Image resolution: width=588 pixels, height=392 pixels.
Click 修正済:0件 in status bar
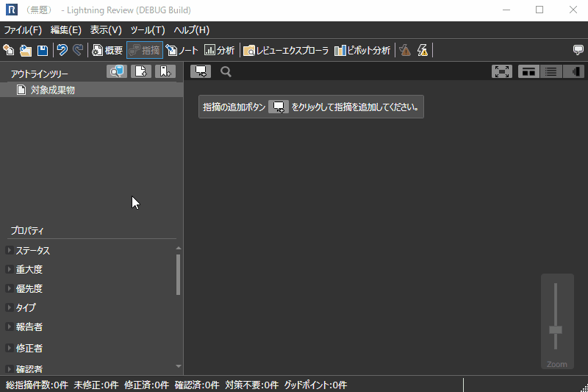click(146, 385)
